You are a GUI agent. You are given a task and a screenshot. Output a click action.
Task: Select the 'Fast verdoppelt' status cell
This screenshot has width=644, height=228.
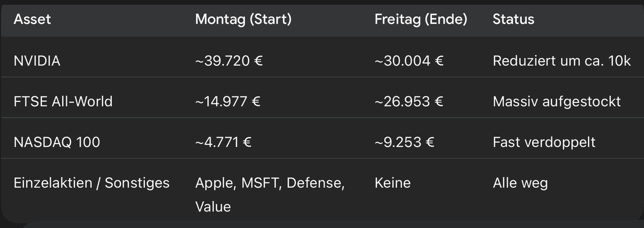pos(544,142)
